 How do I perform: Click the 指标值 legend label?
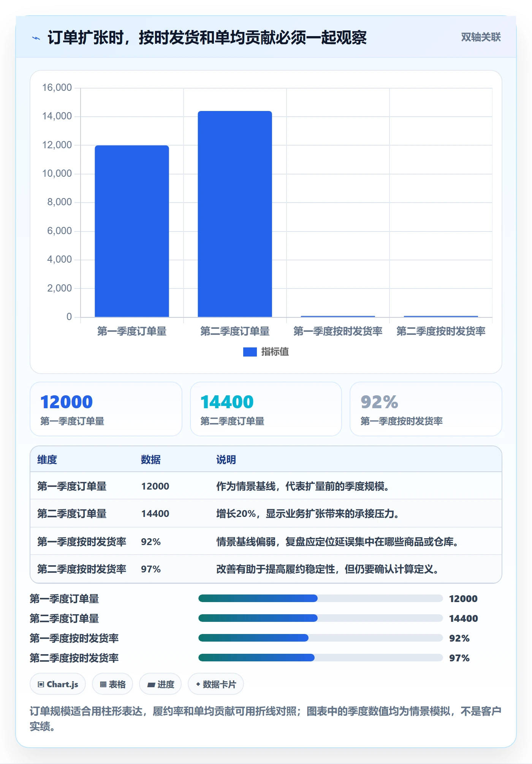275,352
